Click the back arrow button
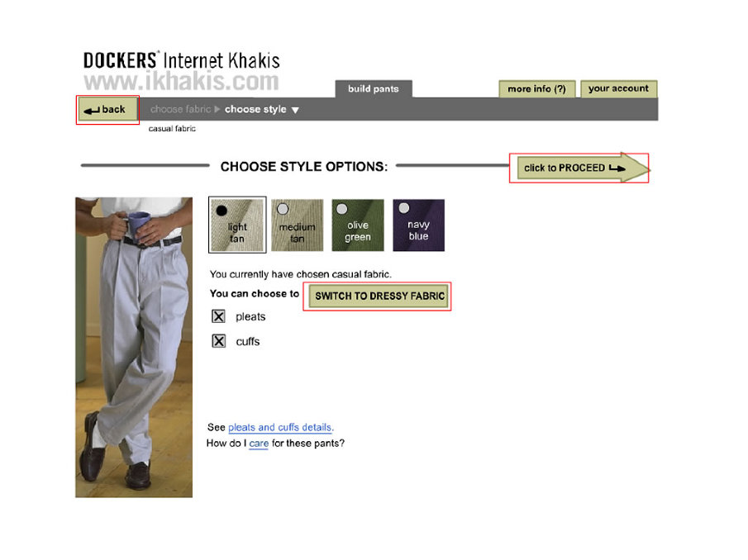The image size is (748, 560). [107, 110]
